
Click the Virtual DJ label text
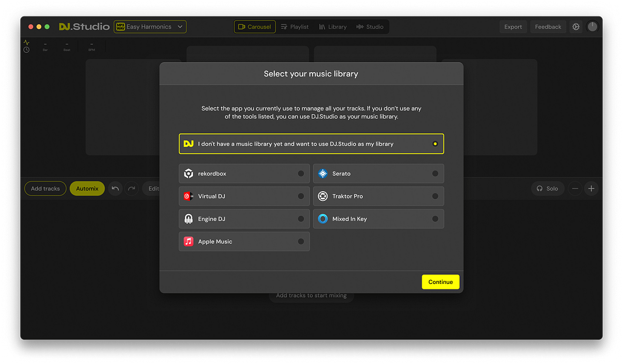click(211, 197)
